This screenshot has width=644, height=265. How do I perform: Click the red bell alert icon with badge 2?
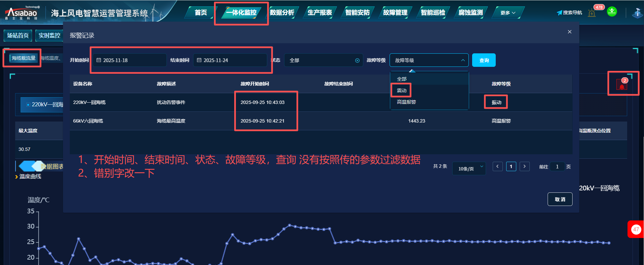622,85
